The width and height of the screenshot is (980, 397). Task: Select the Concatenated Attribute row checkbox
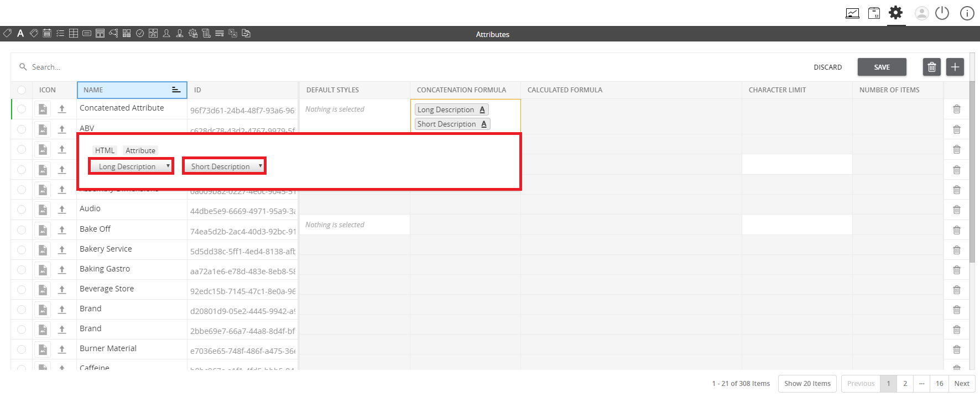point(22,109)
